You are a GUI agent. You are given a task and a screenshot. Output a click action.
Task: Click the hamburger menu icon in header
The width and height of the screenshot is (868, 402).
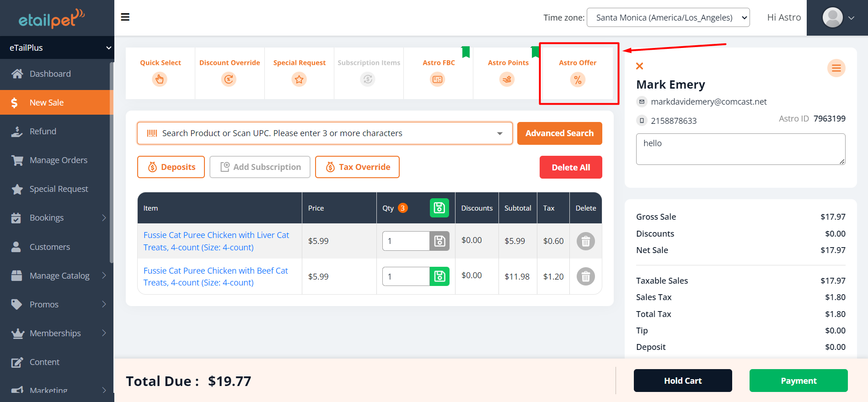click(x=125, y=17)
